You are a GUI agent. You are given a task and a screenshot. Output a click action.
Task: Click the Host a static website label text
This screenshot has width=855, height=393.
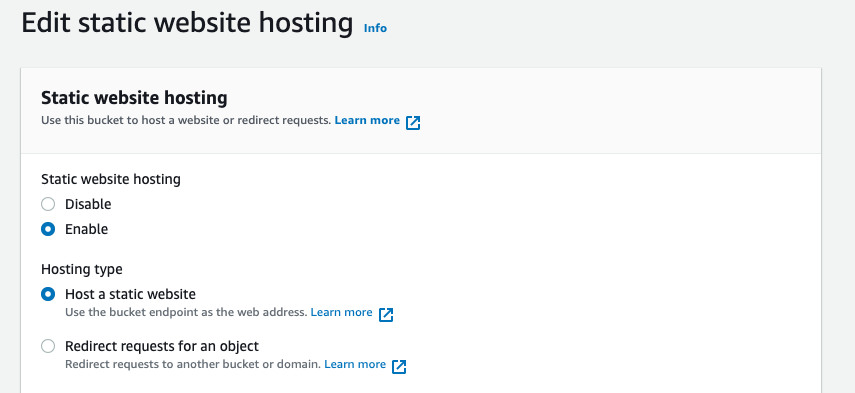point(130,294)
